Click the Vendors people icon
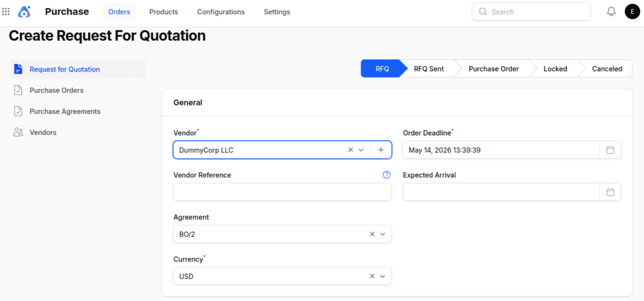The height and width of the screenshot is (301, 644). pos(18,132)
